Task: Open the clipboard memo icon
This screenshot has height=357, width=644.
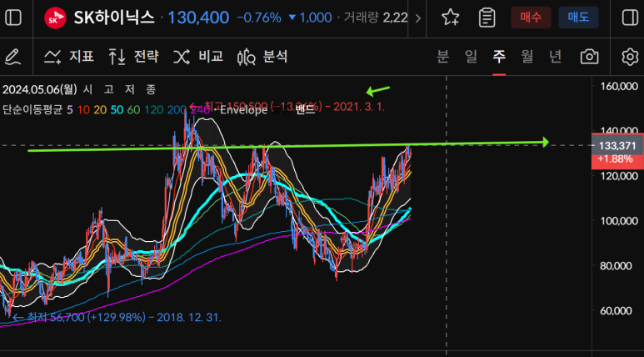Action: point(487,18)
